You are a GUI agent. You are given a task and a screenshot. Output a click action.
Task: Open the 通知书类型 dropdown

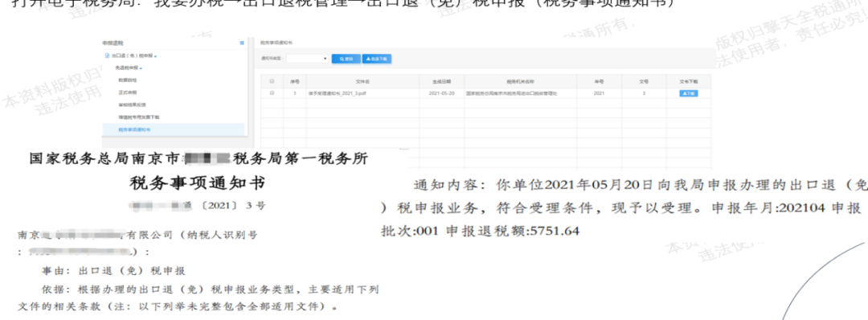tap(307, 59)
